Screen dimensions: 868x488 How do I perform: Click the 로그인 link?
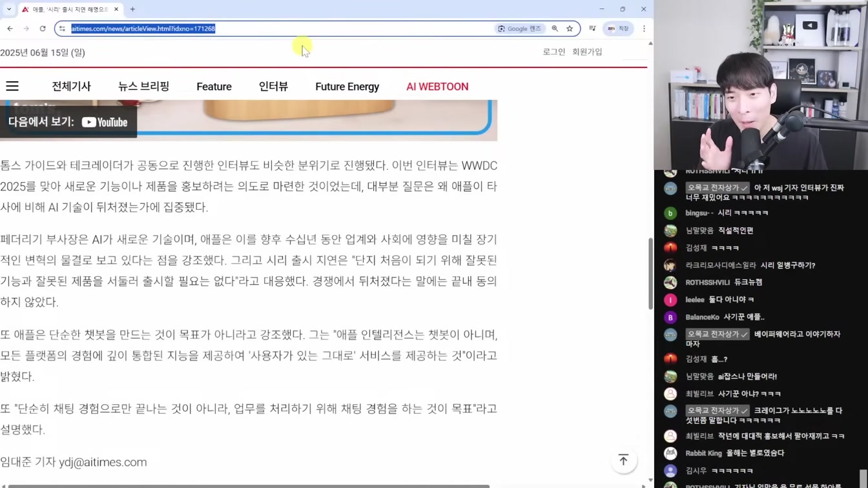point(553,52)
